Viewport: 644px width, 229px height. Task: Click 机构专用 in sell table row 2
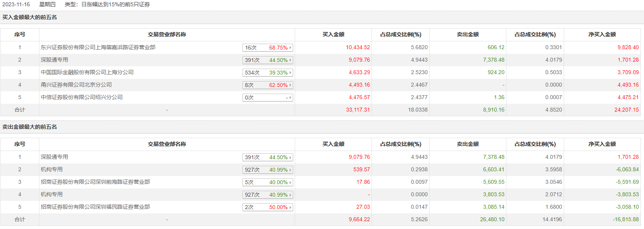[x=52, y=169]
